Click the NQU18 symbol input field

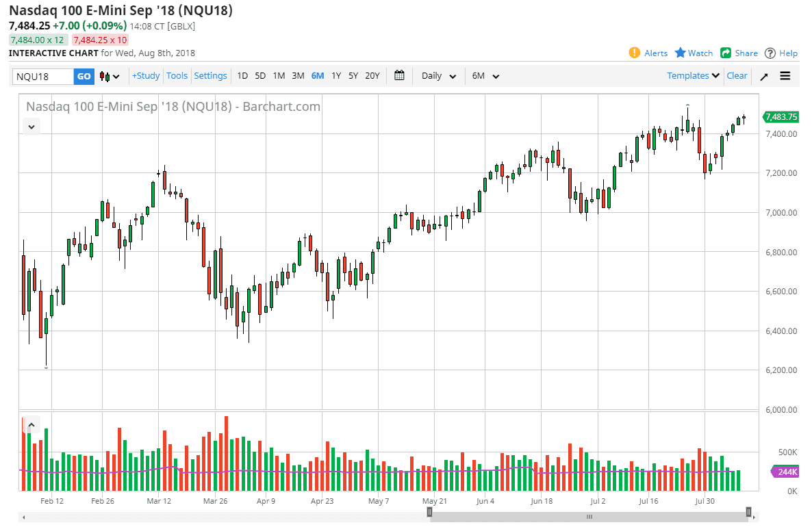(x=43, y=76)
